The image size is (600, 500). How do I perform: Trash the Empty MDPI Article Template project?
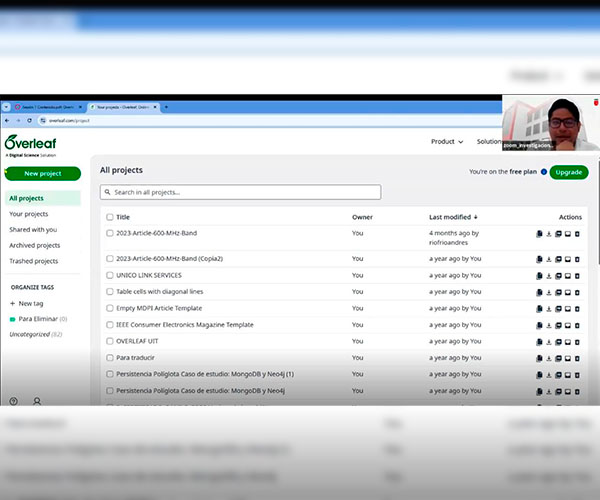tap(577, 309)
